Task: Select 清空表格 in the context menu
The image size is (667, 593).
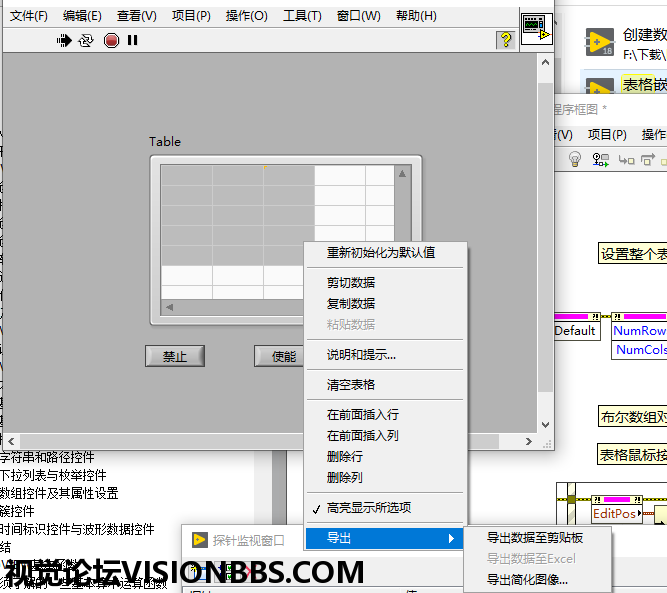Action: pyautogui.click(x=351, y=384)
